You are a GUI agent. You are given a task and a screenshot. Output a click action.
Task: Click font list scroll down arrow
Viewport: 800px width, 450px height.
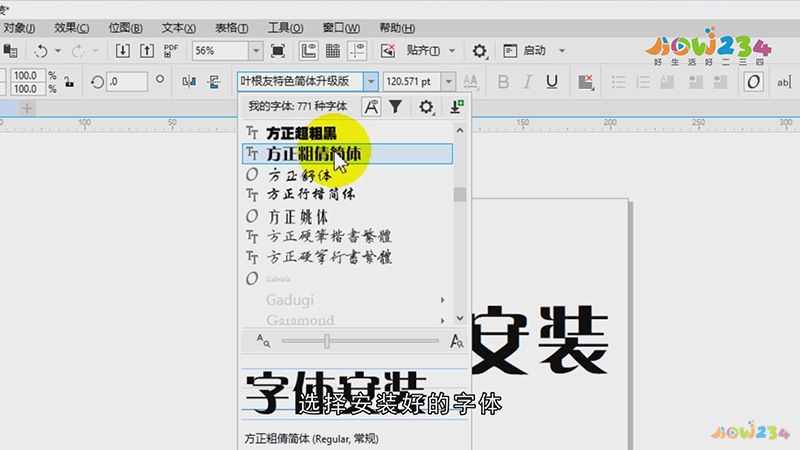pos(460,318)
